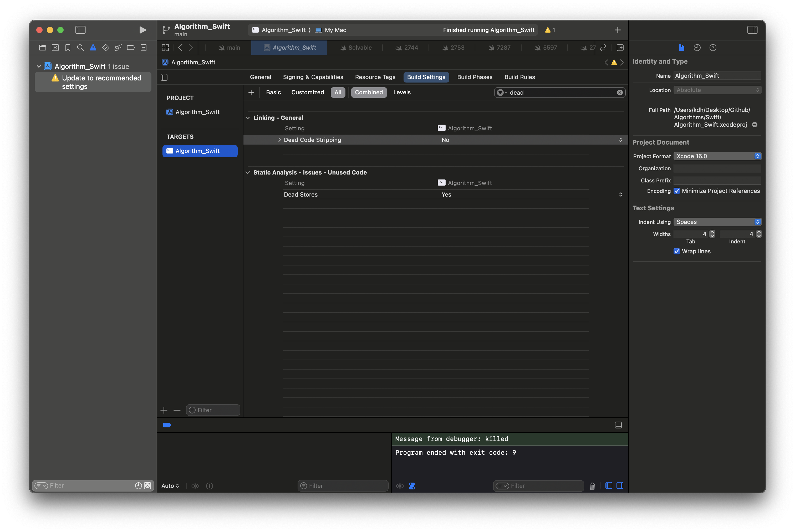The image size is (795, 532).
Task: Switch to the Resource Tags tab
Action: click(375, 77)
